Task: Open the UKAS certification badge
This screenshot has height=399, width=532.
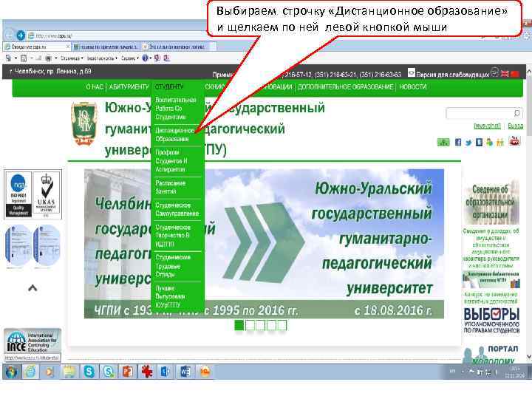Action: (47, 194)
